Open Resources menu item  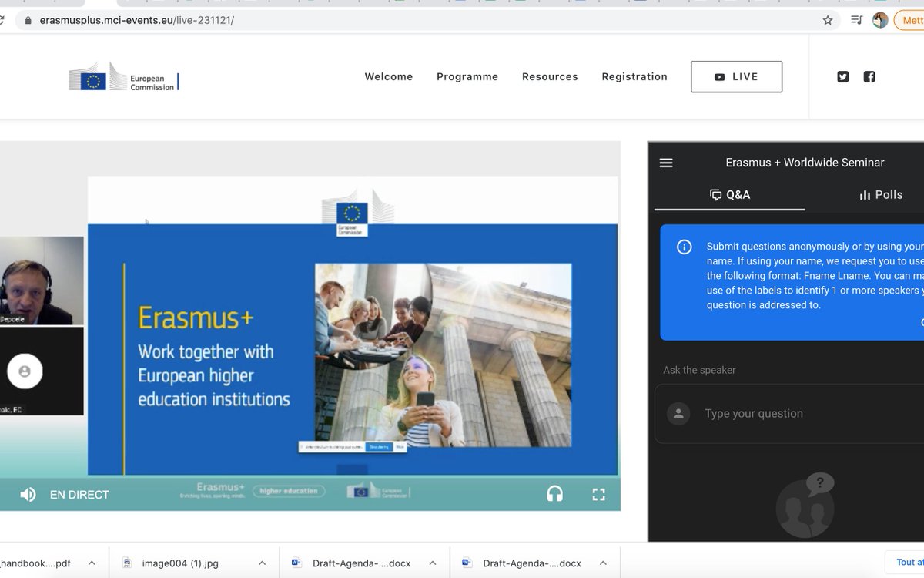point(550,76)
